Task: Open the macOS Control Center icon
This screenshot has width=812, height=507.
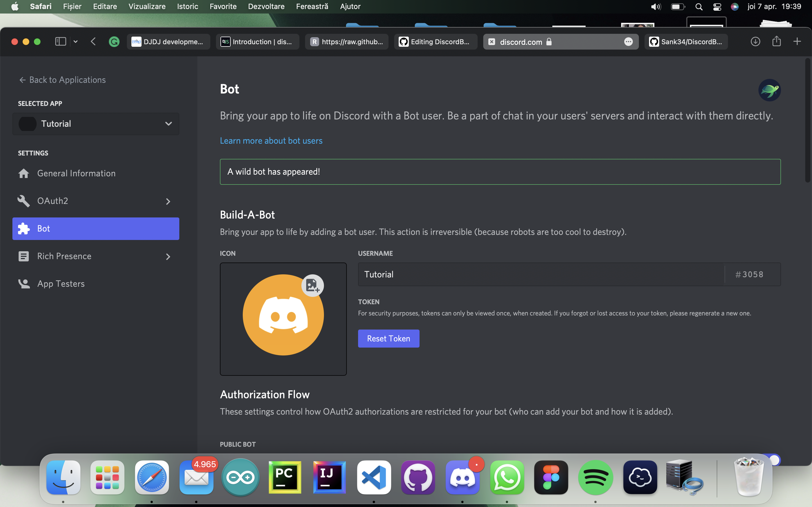Action: click(x=717, y=7)
